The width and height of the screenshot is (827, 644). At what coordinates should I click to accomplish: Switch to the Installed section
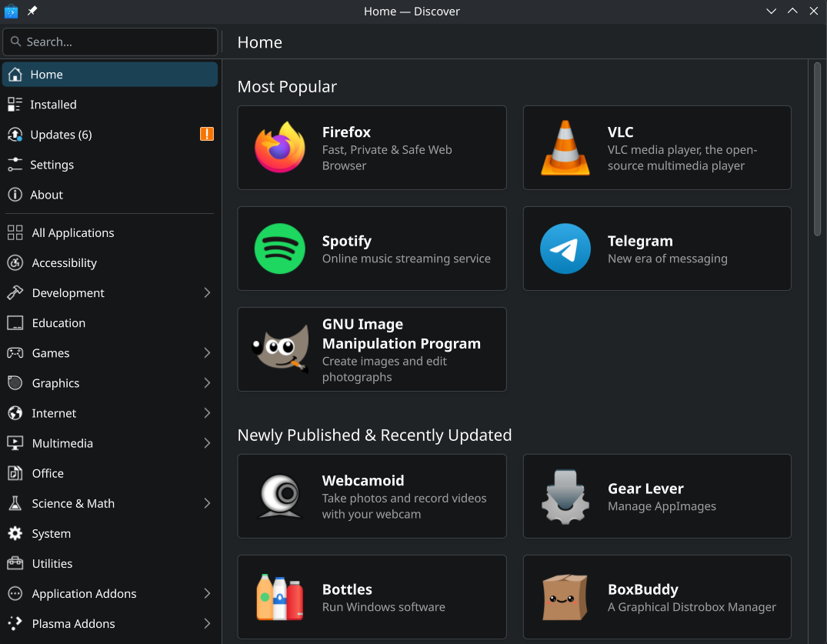[54, 104]
